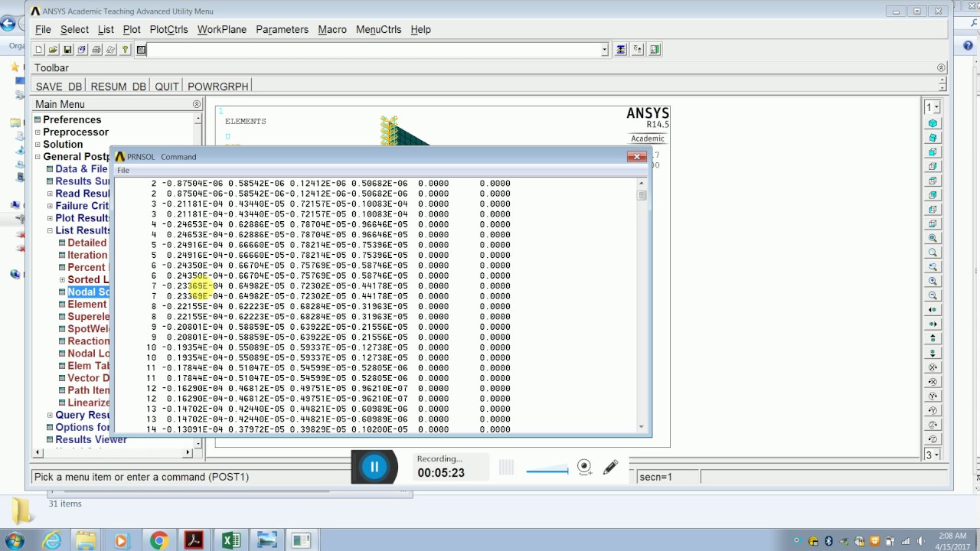The width and height of the screenshot is (980, 551).
Task: Close the PRNSOL Command window
Action: [x=636, y=156]
